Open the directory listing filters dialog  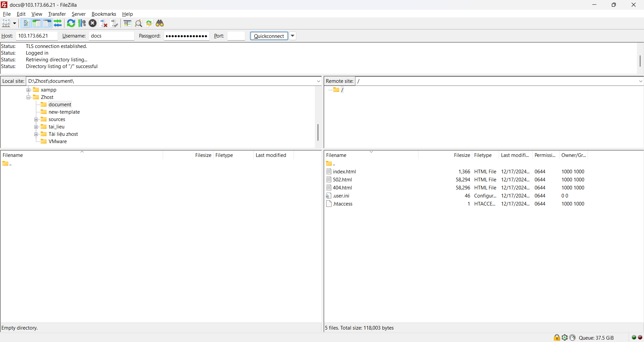click(127, 23)
